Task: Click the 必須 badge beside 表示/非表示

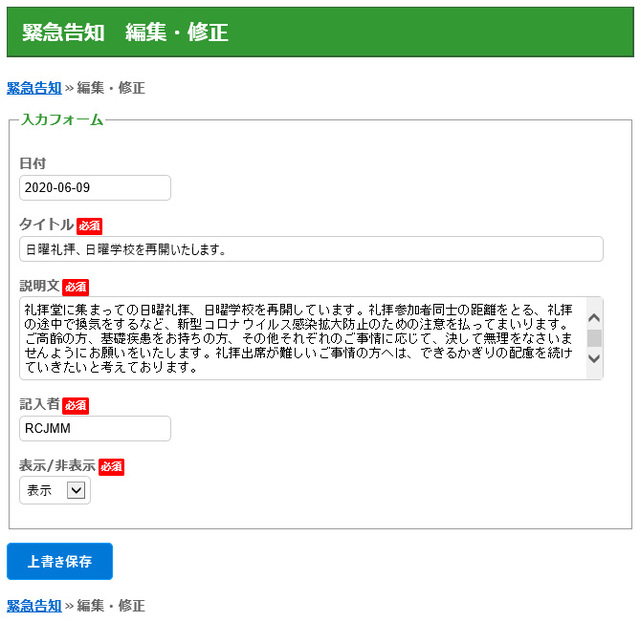Action: (x=112, y=467)
